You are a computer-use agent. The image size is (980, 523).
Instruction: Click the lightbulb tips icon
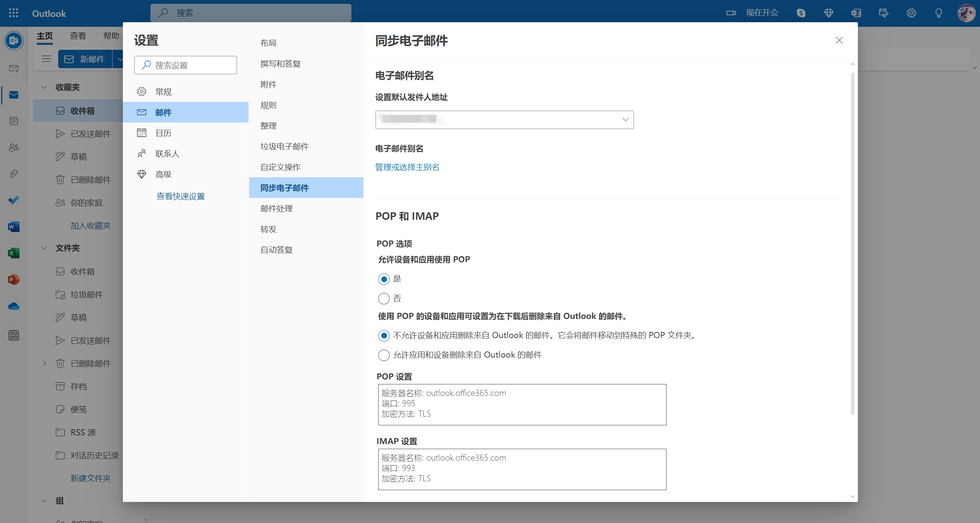click(x=939, y=13)
